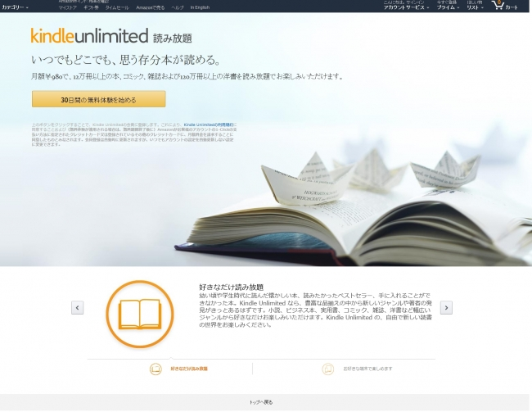Expand the カテゴリー dropdown menu
Screen dimensions: 532x412
pos(15,7)
